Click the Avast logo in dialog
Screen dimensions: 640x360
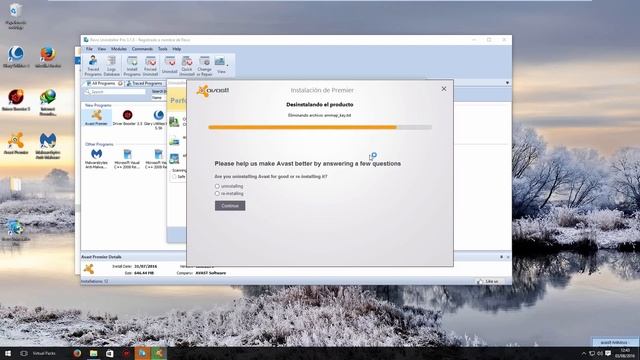tap(213, 90)
